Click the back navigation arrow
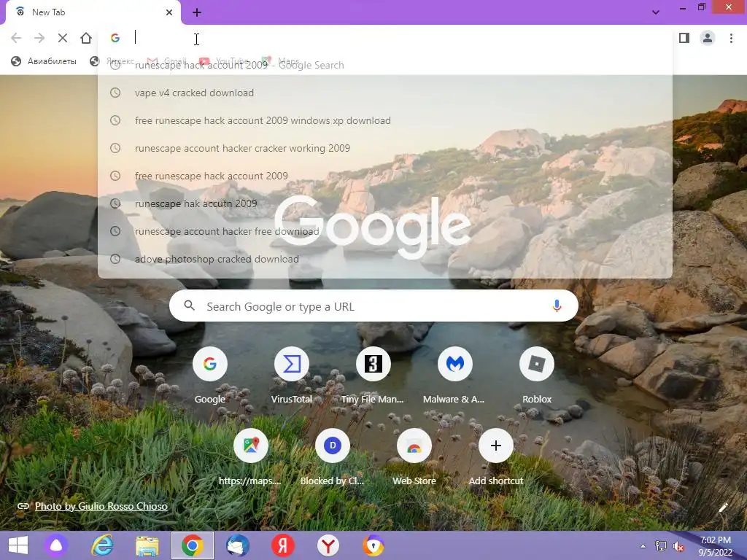This screenshot has height=560, width=747. (x=16, y=38)
